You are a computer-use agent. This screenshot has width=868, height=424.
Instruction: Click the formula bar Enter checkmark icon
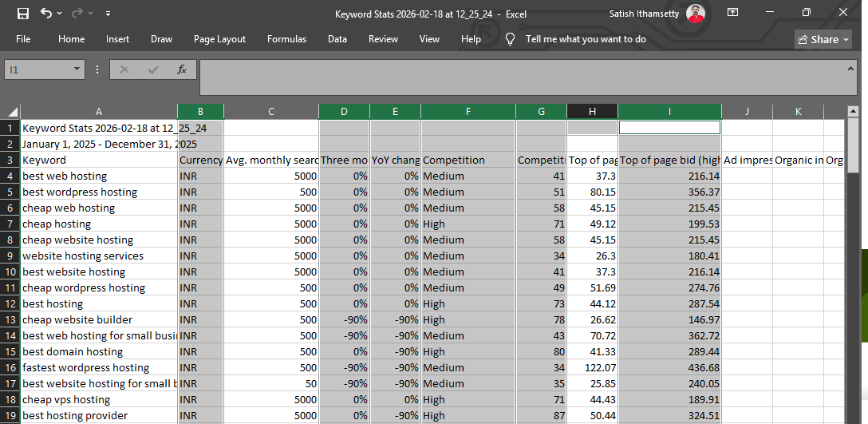pos(153,69)
